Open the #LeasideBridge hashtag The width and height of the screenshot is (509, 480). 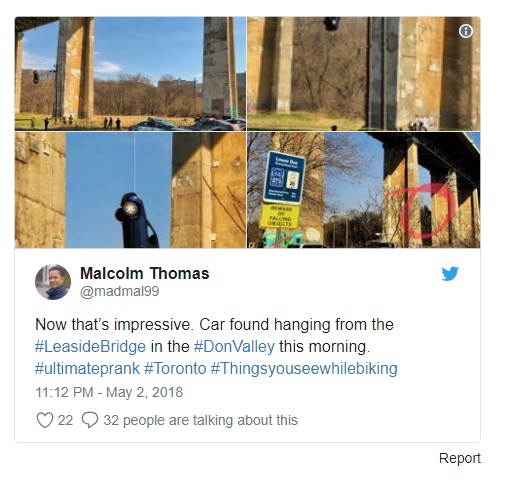[x=90, y=347]
